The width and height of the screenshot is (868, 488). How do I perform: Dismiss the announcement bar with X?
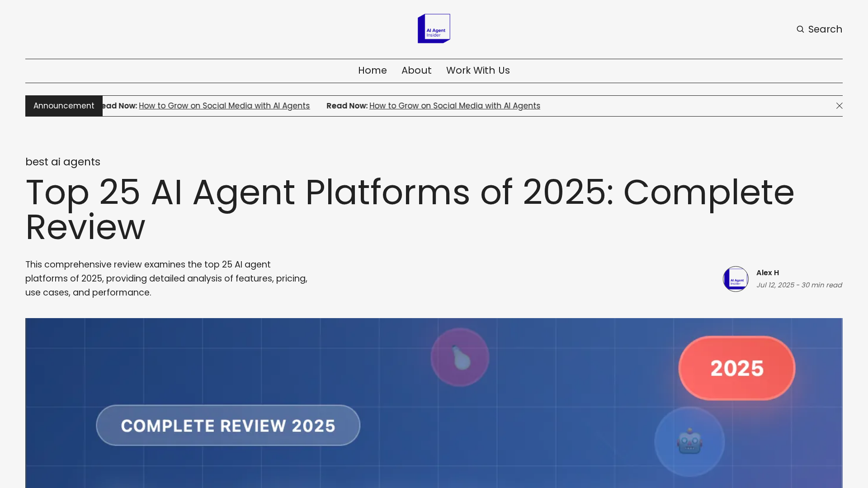coord(839,106)
